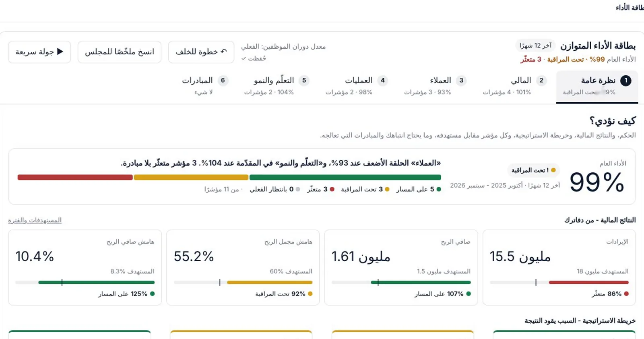Image resolution: width=644 pixels, height=339 pixels.
Task: Click the نسخ ملخّصًا للمجلس button
Action: click(120, 52)
